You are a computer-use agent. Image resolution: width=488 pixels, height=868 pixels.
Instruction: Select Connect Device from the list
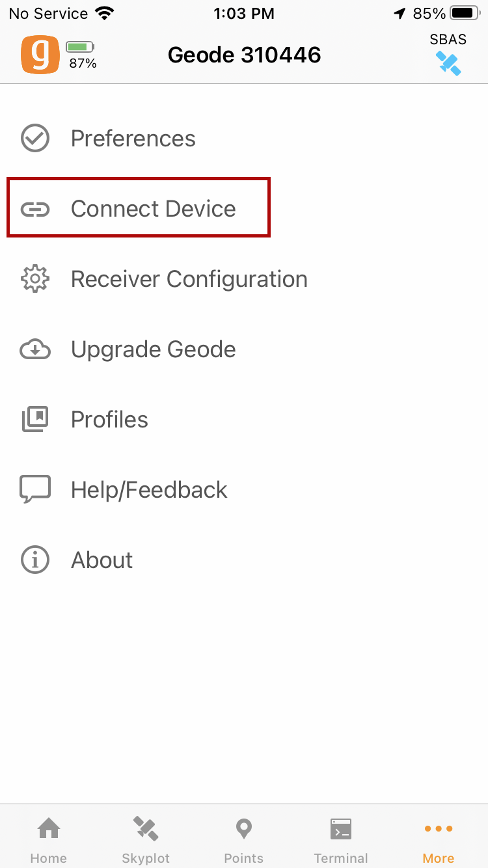[x=153, y=209]
